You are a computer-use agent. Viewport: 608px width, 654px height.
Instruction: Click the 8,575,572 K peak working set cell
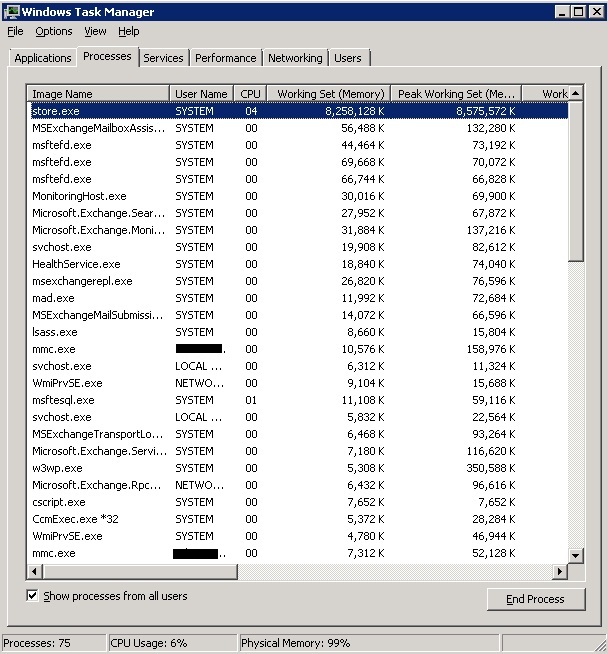pos(485,111)
